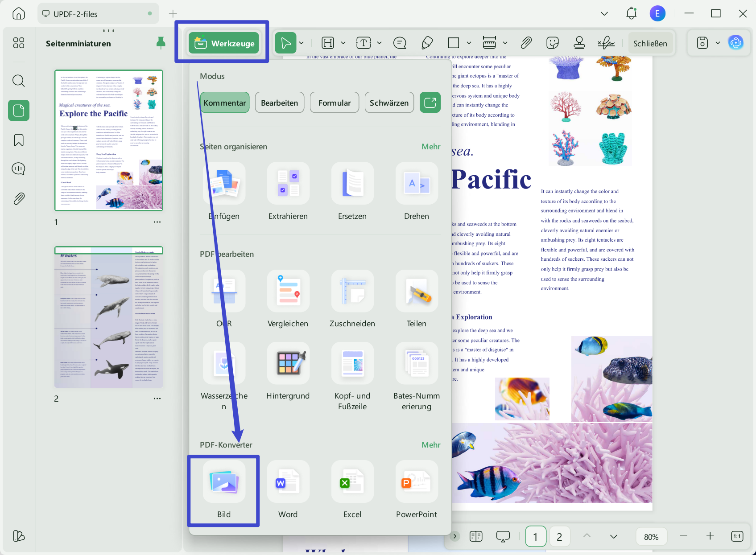Open Bates-Nummerierung tool
Image resolution: width=756 pixels, height=555 pixels.
click(417, 377)
